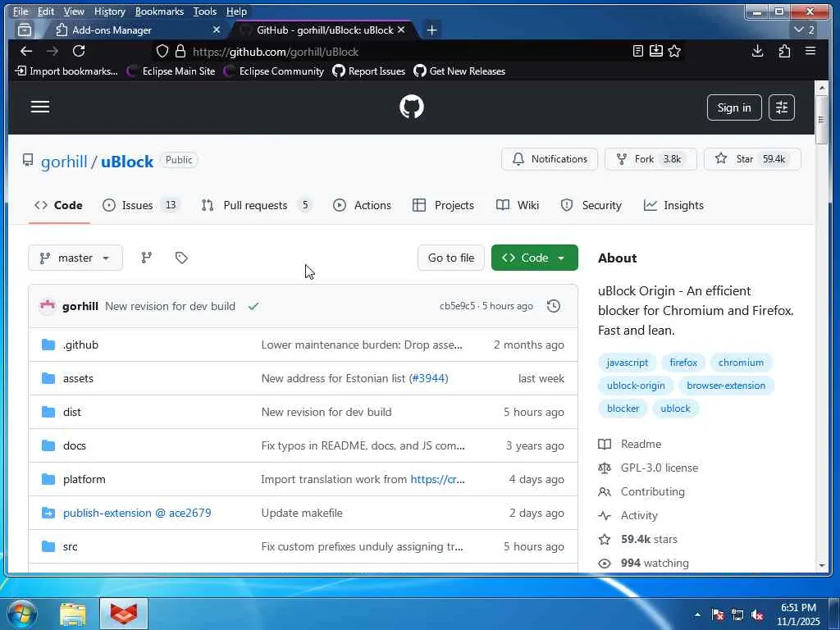This screenshot has height=630, width=840.
Task: Open the Insights repository tab
Action: point(674,205)
